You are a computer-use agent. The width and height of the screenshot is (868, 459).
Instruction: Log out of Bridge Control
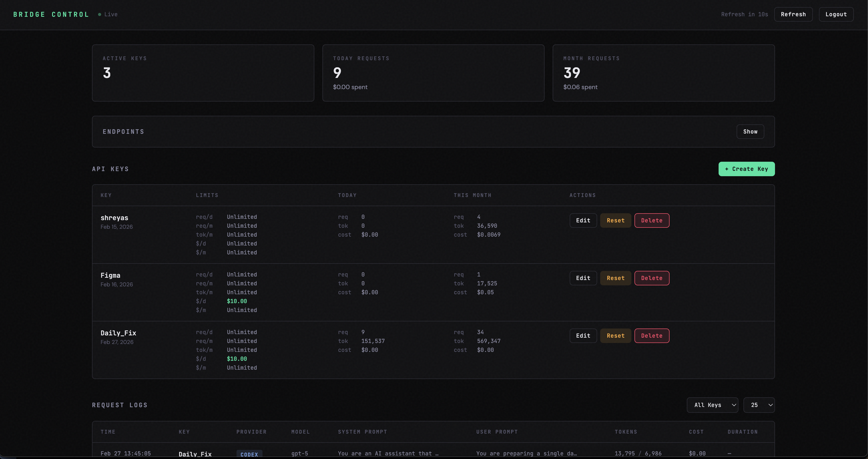tap(836, 14)
